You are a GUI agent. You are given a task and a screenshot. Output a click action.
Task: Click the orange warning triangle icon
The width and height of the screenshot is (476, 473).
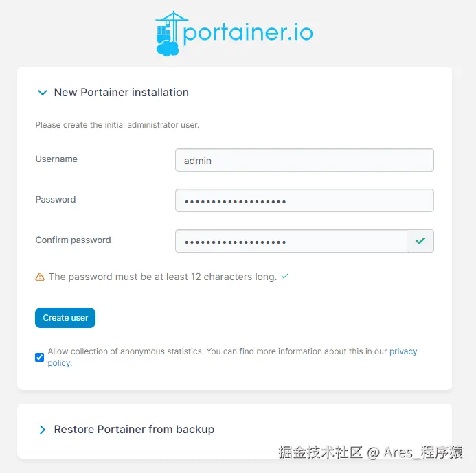tap(40, 277)
